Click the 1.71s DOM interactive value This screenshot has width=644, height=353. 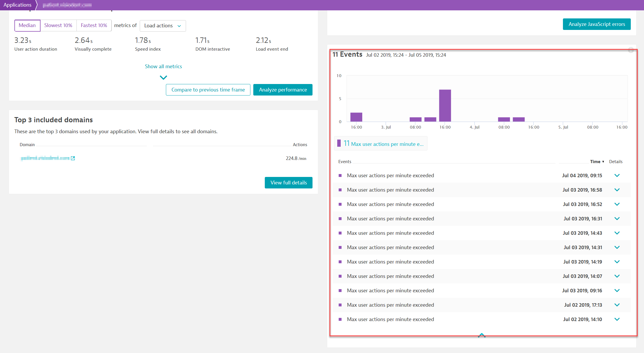[202, 40]
